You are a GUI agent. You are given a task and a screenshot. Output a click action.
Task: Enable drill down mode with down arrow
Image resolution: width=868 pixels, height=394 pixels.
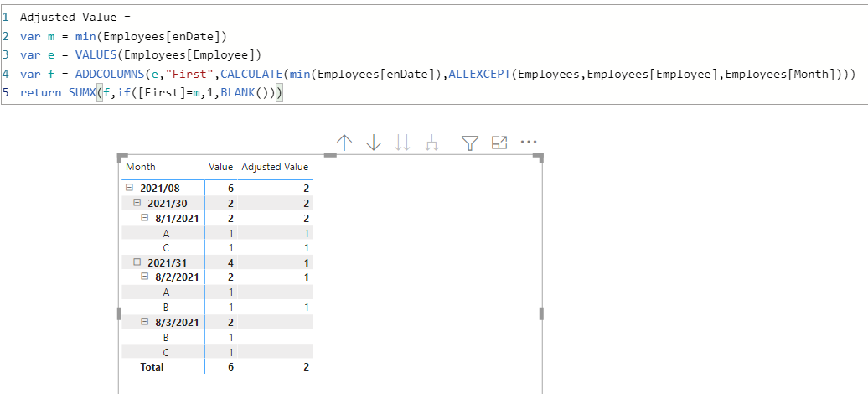click(x=375, y=143)
